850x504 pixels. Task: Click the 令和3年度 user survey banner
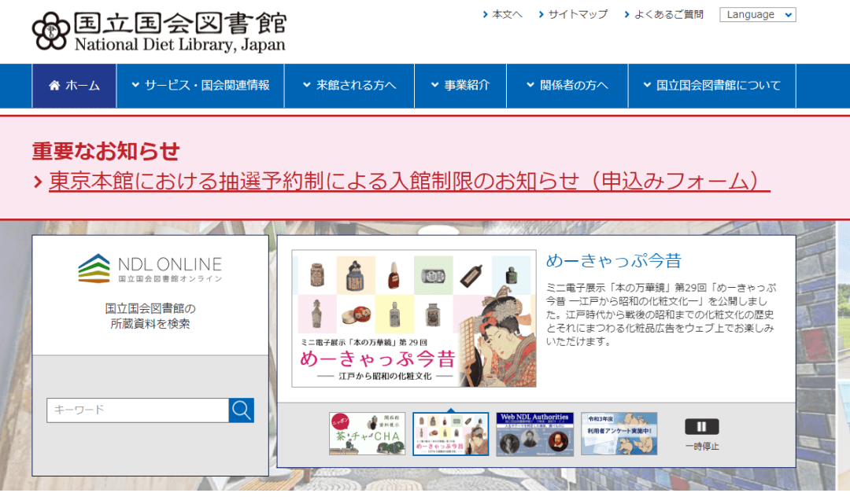tap(619, 433)
